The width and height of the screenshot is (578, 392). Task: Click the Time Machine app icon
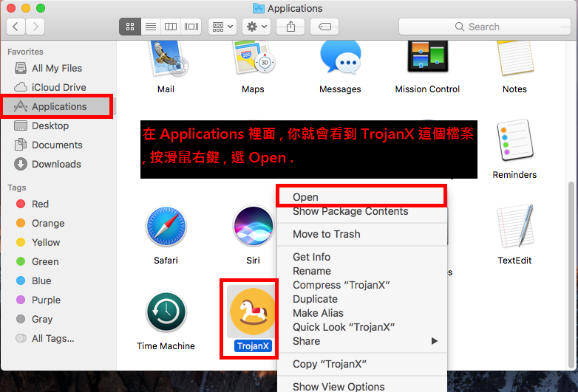click(x=166, y=312)
